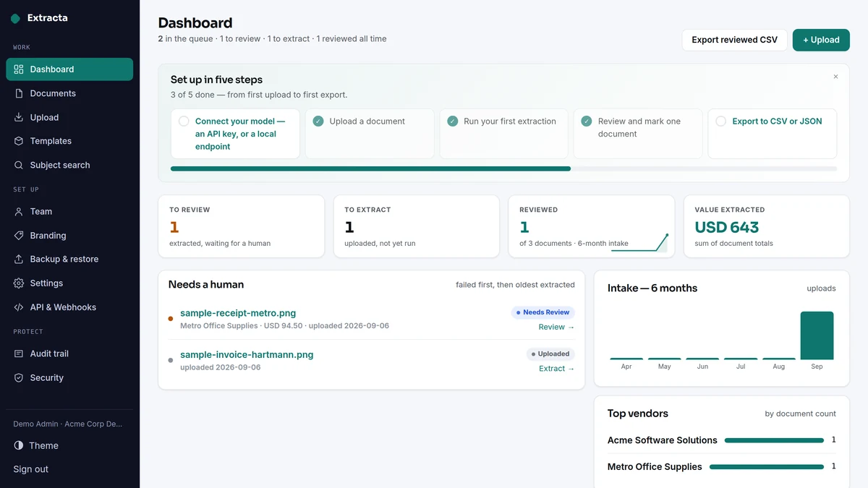
Task: Open the Security page
Action: click(69, 377)
